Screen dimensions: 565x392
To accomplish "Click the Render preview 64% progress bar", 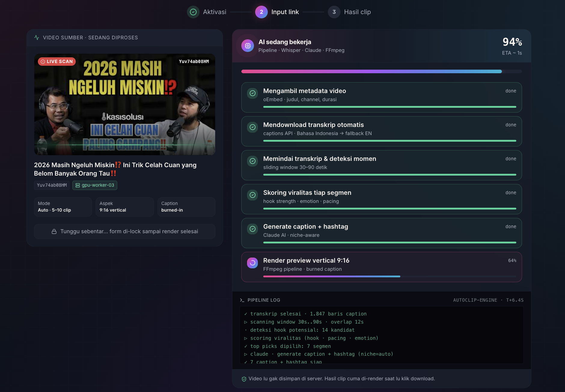I will [x=390, y=276].
